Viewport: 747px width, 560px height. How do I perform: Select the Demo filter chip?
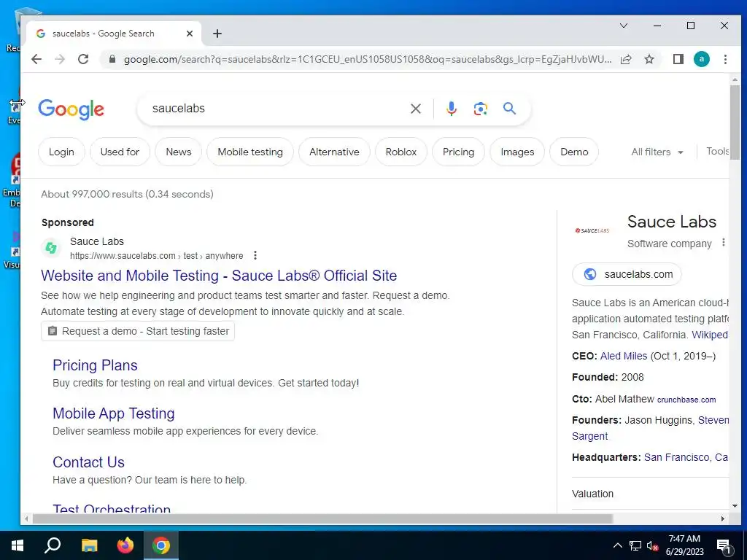(574, 152)
